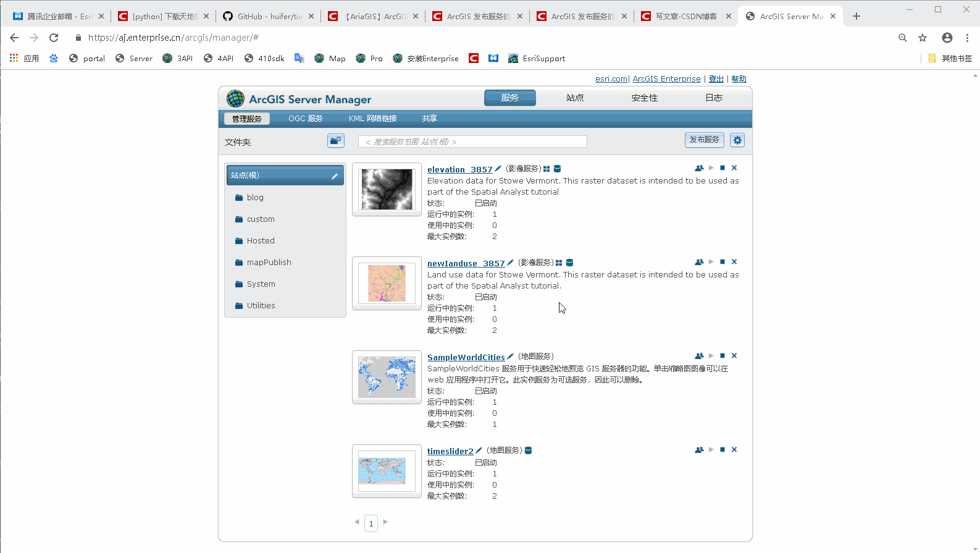Delete the elevation_3857 service
The image size is (980, 553).
pos(734,168)
